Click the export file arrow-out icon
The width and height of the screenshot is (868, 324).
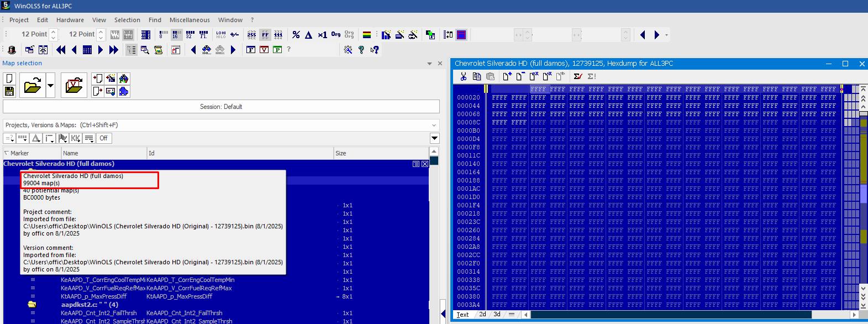97,91
